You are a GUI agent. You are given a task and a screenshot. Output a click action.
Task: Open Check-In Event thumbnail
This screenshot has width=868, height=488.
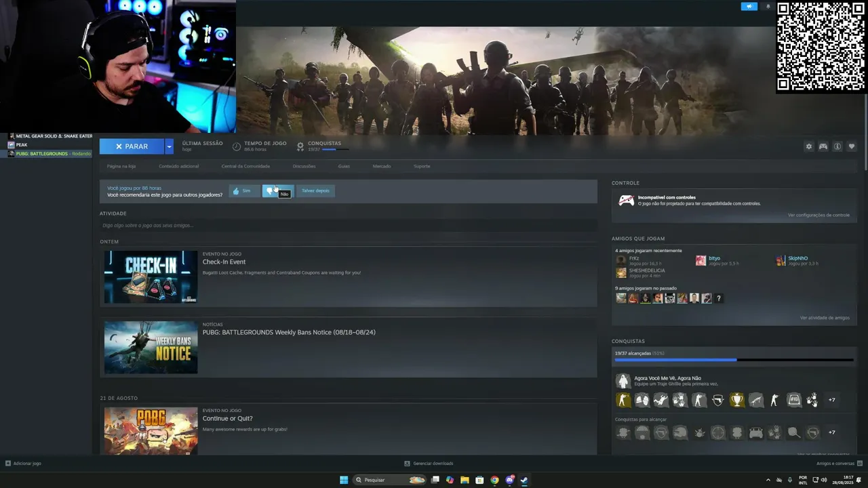151,277
